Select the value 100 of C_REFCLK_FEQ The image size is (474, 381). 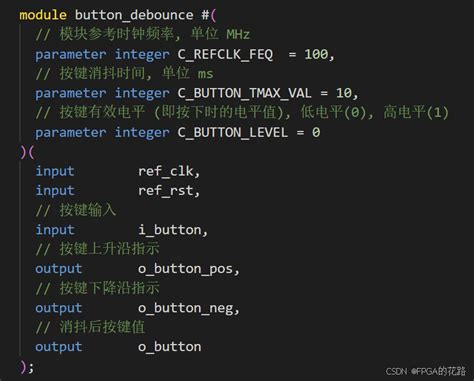click(x=316, y=54)
